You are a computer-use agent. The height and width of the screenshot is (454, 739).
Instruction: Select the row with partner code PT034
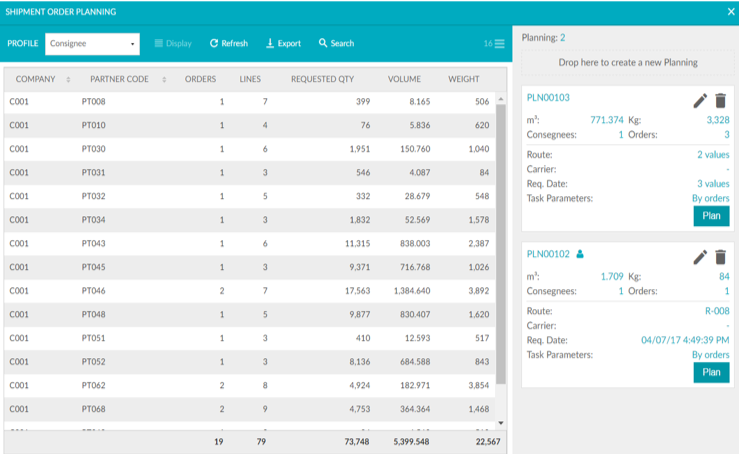[250, 220]
